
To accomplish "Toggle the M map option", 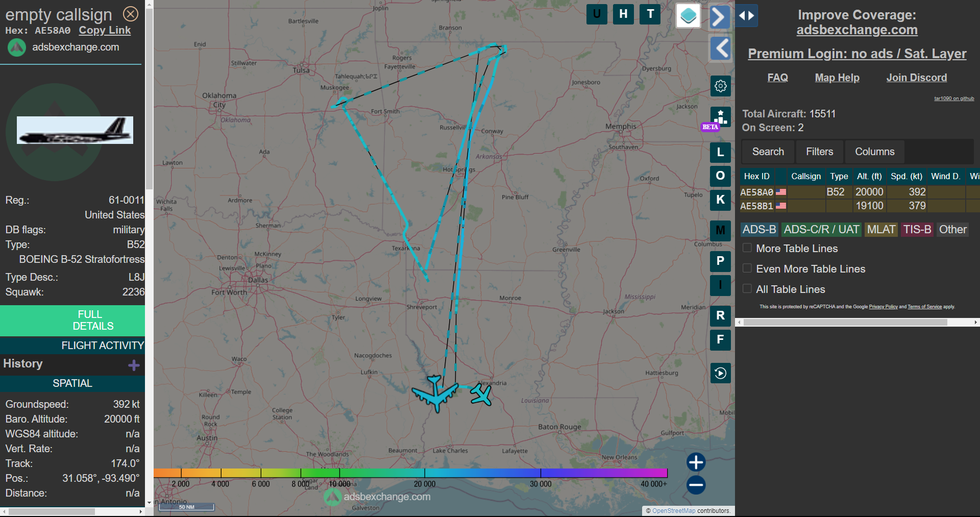I will [x=720, y=231].
